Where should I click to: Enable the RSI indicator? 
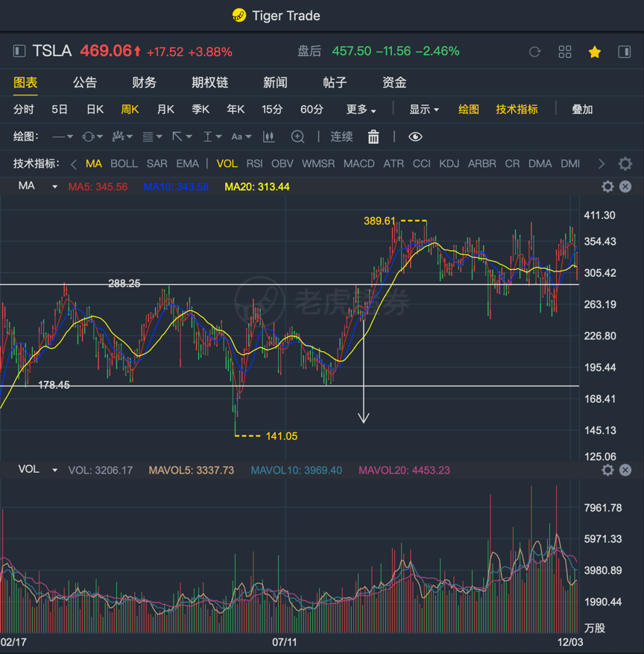coord(255,163)
